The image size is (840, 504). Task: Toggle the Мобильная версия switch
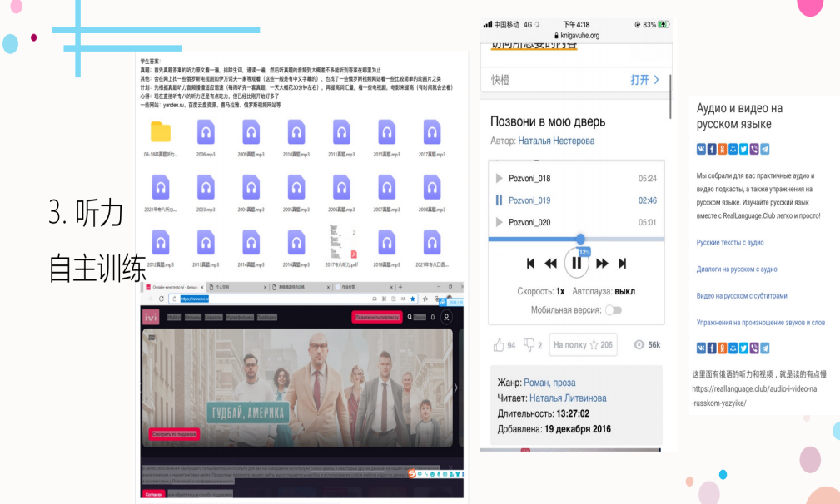click(613, 310)
